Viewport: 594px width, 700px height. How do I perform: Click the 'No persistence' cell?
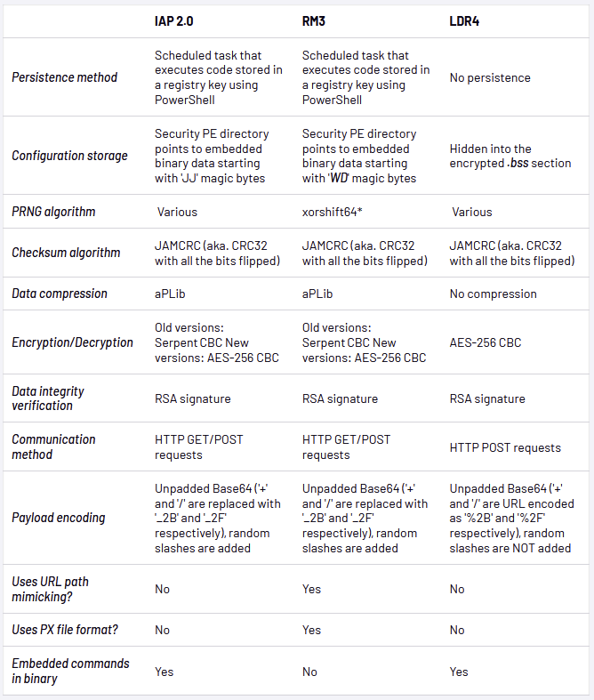490,77
